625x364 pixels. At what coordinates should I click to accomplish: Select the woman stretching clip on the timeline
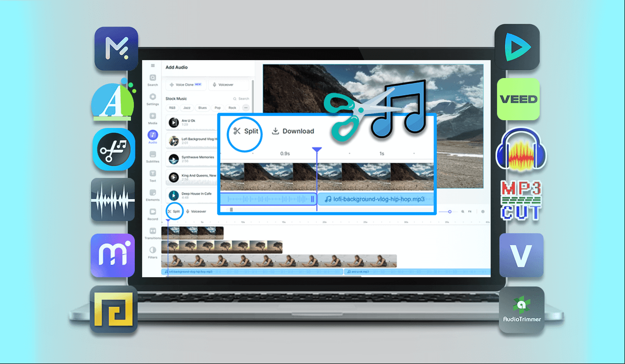click(279, 261)
